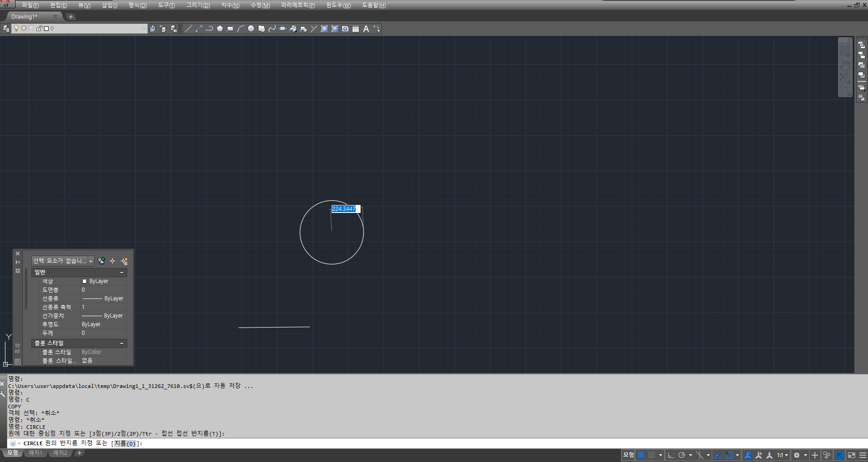
Task: Click the radius dynamic input field 224.3447
Action: click(346, 209)
